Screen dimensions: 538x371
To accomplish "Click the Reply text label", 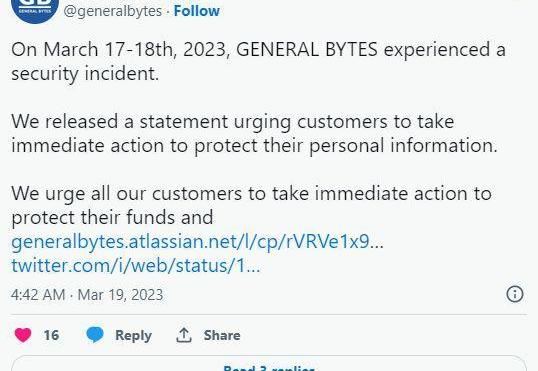I will pos(133,335).
